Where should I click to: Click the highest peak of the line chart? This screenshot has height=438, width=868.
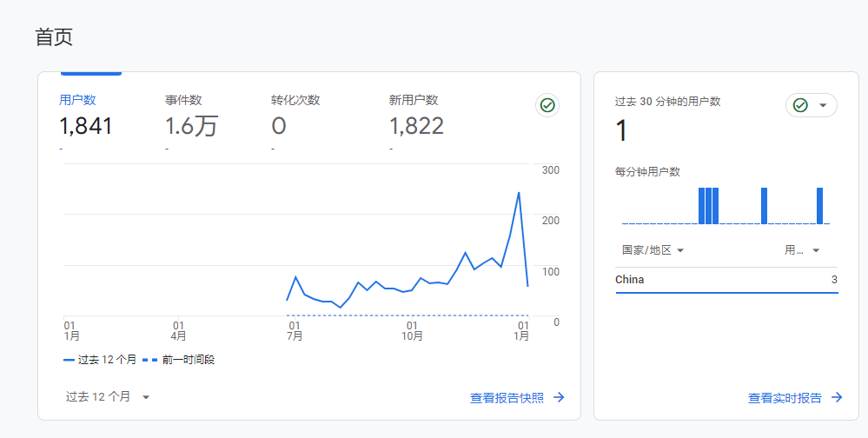[x=519, y=193]
